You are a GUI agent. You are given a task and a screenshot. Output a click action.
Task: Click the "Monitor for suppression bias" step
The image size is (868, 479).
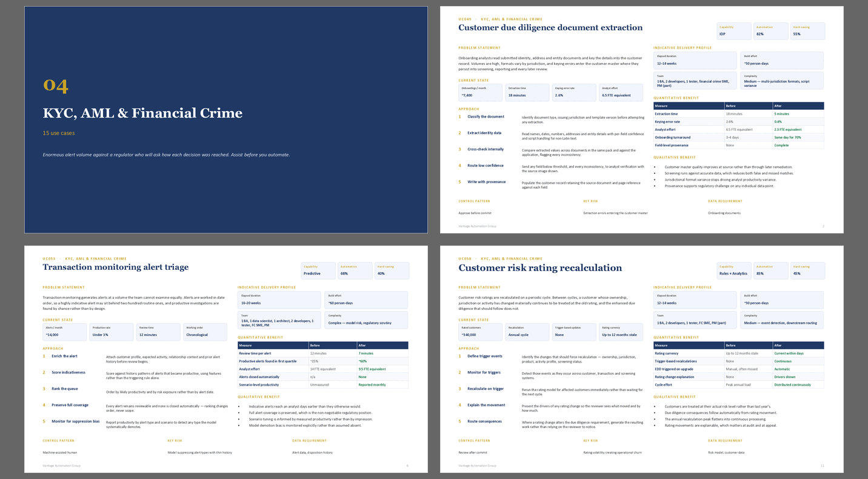point(76,421)
